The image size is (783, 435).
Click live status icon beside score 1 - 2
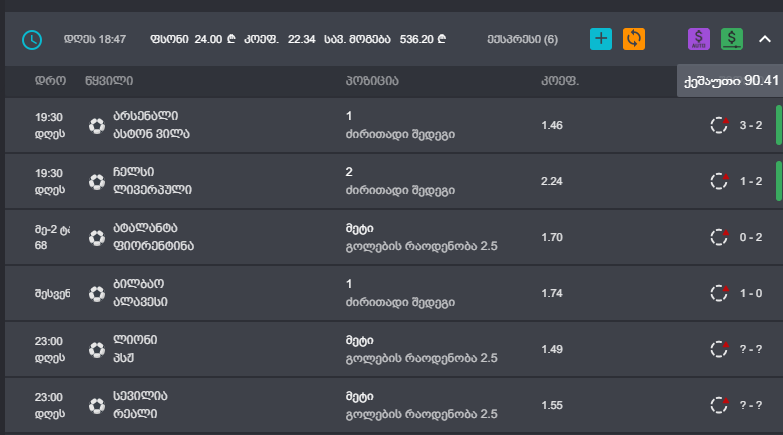coord(720,181)
